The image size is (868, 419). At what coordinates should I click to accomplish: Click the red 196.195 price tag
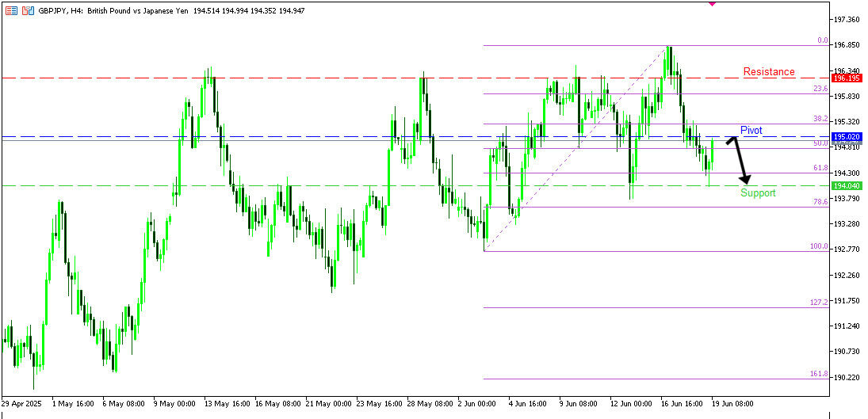tap(847, 78)
